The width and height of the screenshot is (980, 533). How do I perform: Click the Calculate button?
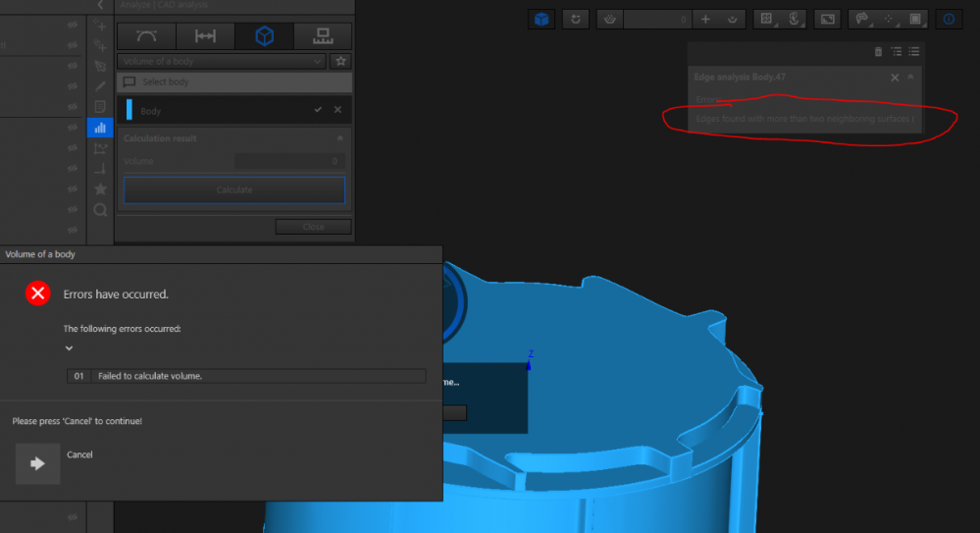point(234,190)
